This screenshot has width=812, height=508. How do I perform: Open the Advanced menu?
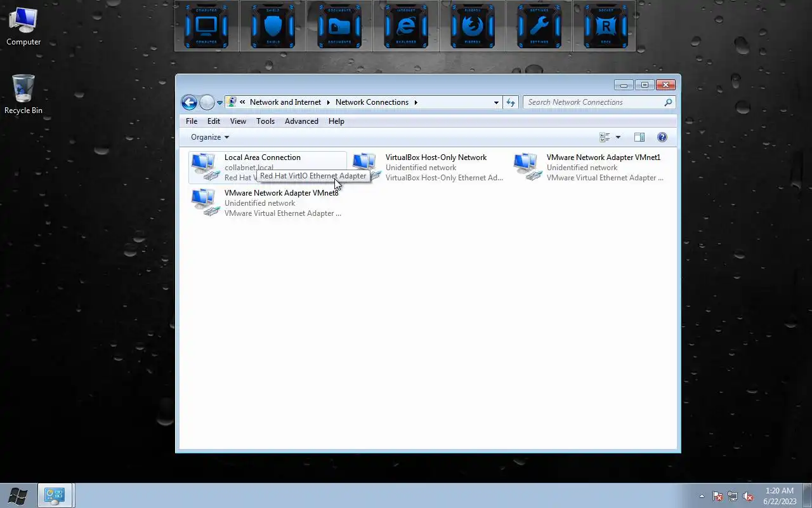point(301,121)
